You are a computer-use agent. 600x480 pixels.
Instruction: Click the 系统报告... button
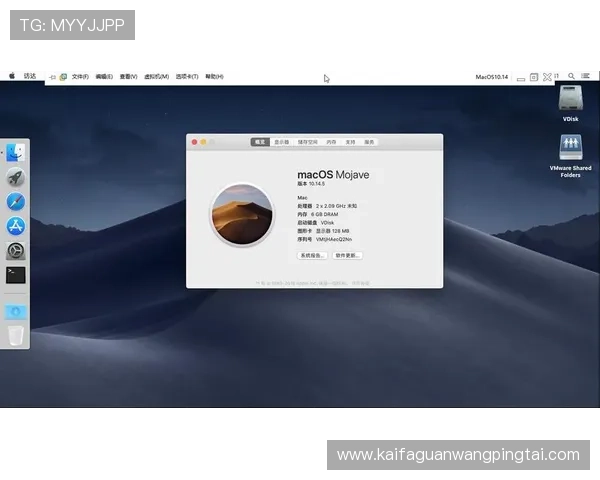point(312,255)
